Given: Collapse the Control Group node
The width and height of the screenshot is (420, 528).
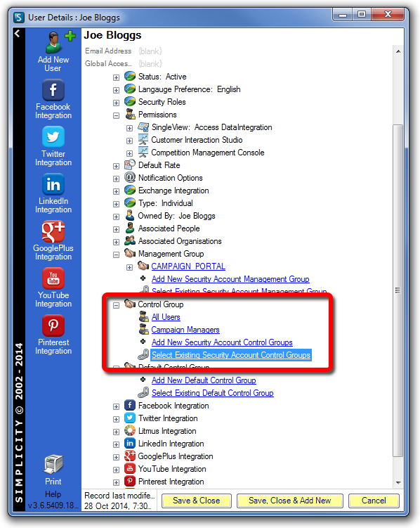Looking at the screenshot, I should point(116,305).
